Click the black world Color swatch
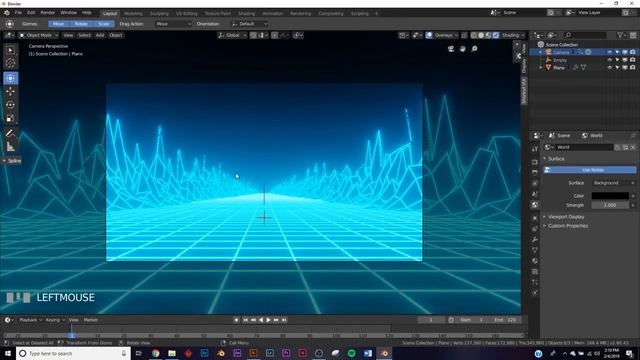The height and width of the screenshot is (360, 640). [610, 196]
